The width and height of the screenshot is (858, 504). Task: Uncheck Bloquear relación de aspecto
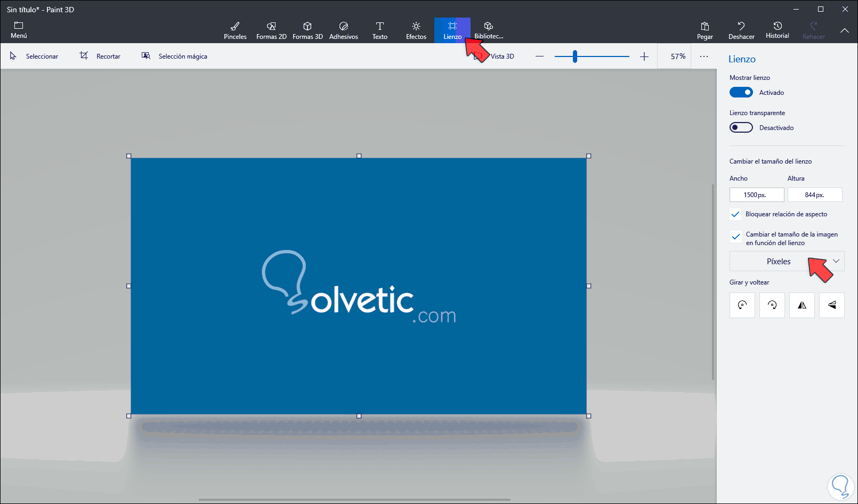pyautogui.click(x=736, y=214)
